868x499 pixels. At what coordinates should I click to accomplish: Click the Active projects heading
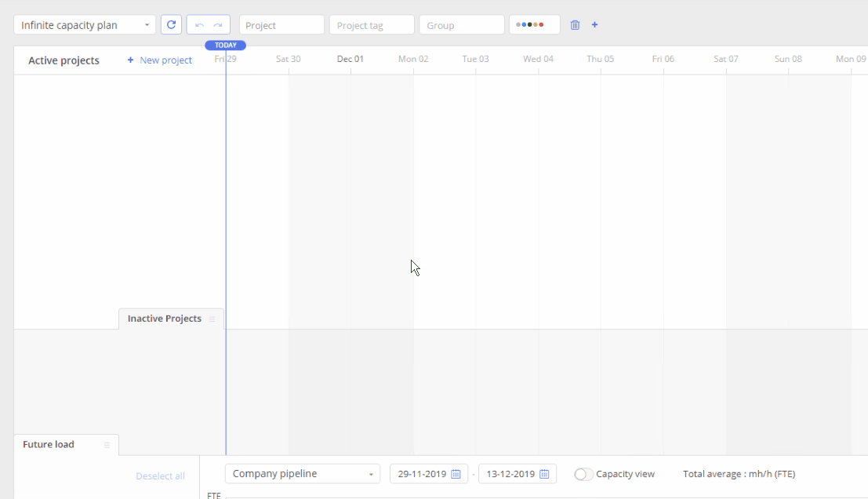pyautogui.click(x=64, y=60)
